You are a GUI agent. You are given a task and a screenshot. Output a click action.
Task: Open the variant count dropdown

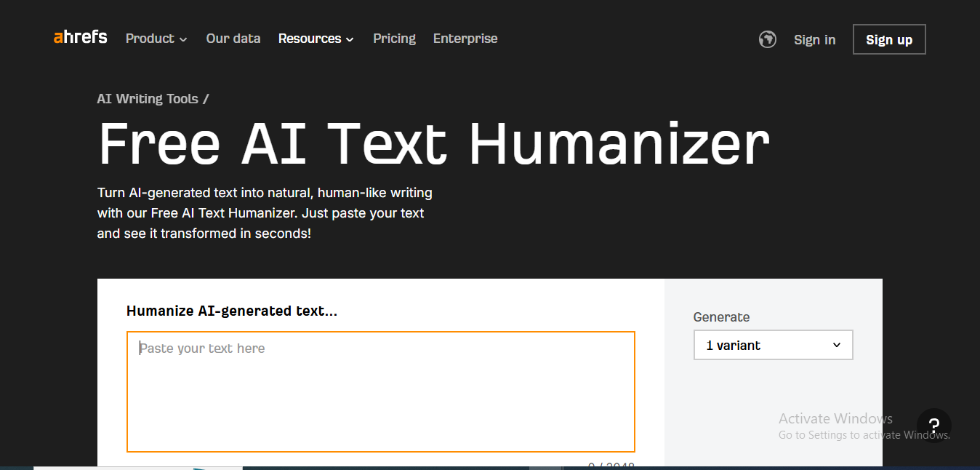tap(773, 344)
